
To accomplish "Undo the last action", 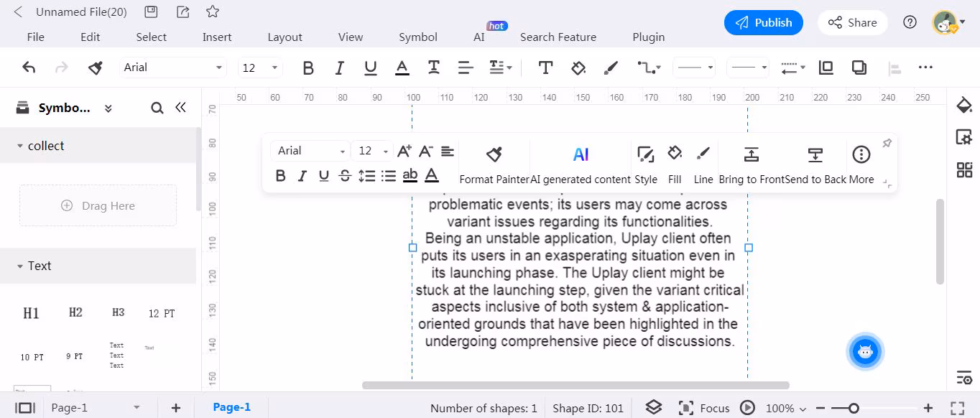I will 29,68.
